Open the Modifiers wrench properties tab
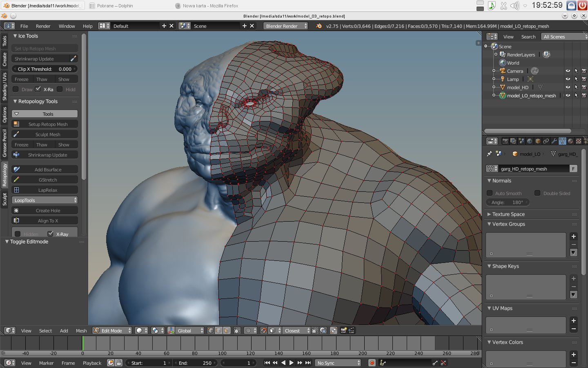This screenshot has height=368, width=588. (554, 141)
